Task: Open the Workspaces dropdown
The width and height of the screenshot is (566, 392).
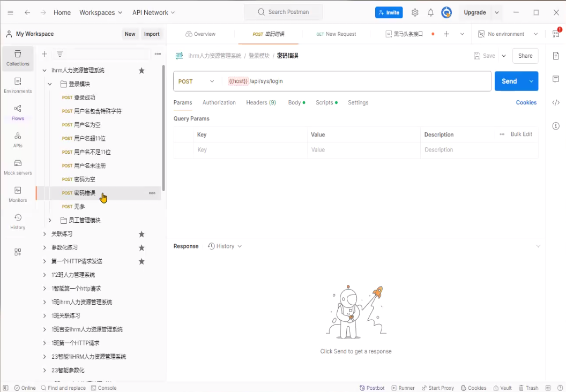Action: click(x=101, y=12)
